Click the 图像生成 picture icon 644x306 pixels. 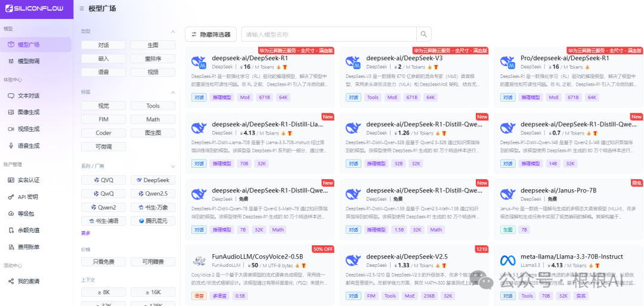(11, 112)
